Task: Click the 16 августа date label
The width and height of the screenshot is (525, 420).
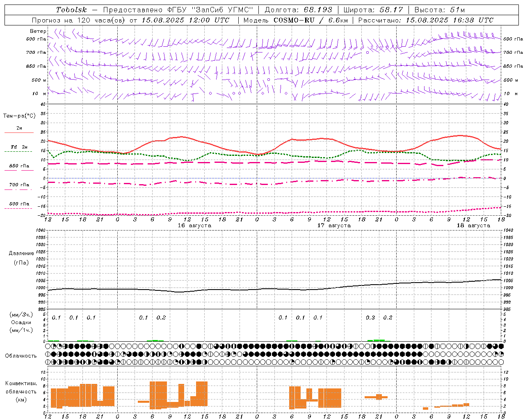Action: click(x=194, y=226)
